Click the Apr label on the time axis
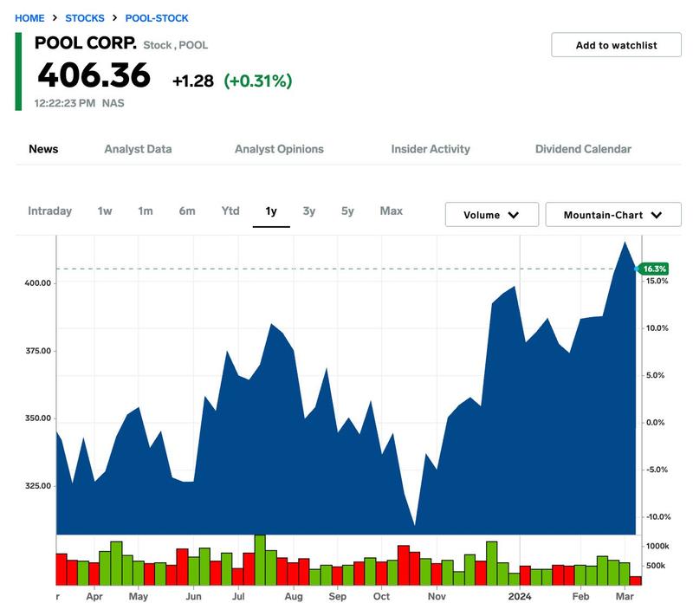The image size is (693, 616). coord(94,597)
